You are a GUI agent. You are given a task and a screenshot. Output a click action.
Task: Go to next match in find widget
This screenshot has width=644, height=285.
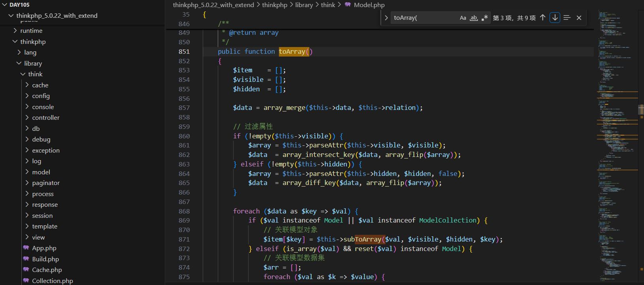click(x=555, y=18)
